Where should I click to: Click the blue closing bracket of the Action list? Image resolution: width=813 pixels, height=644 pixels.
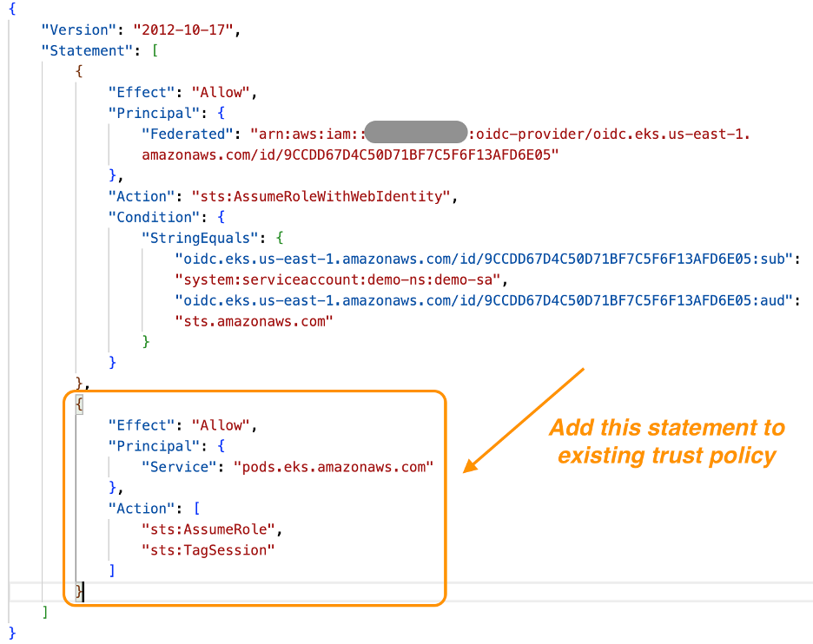112,570
